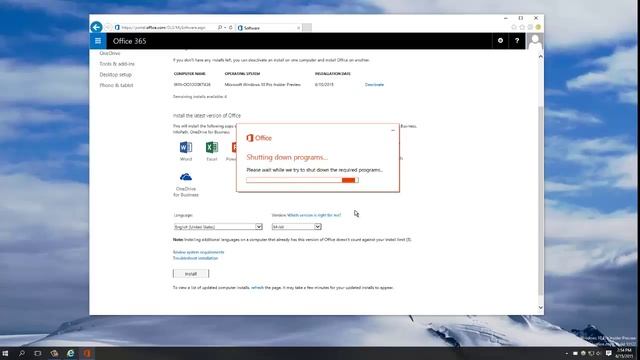Image resolution: width=640 pixels, height=360 pixels.
Task: Click the browser home icon
Action: click(514, 27)
